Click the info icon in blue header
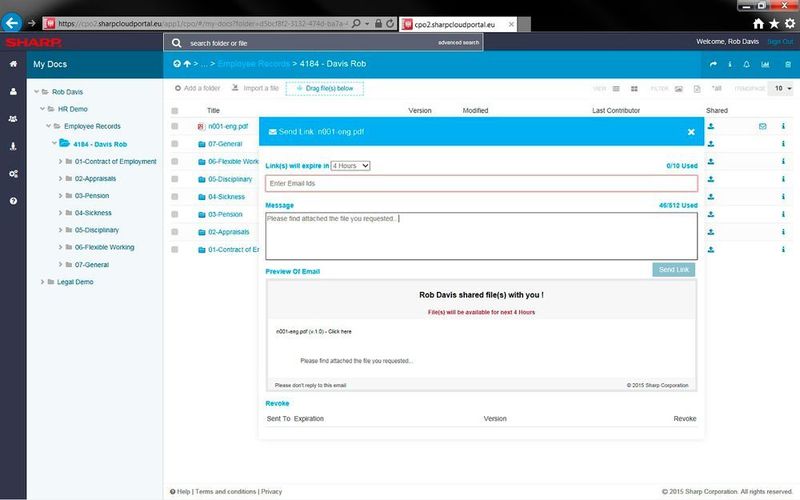The image size is (800, 500). click(x=730, y=64)
